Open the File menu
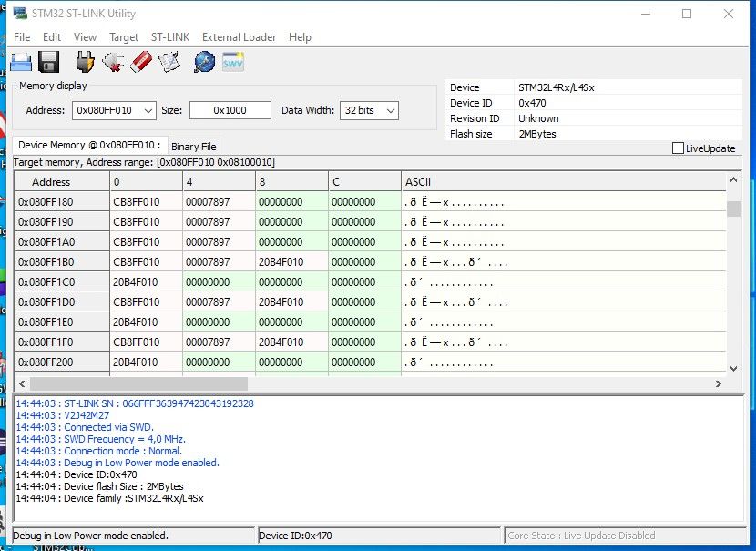Screen dimensions: 756x551 (x=22, y=37)
